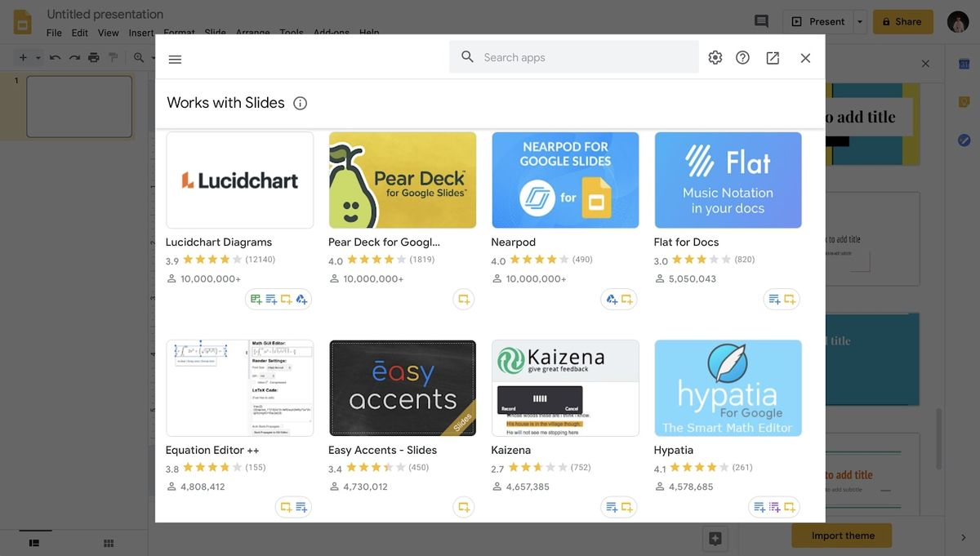Open the marketplace settings gear icon

(x=715, y=57)
